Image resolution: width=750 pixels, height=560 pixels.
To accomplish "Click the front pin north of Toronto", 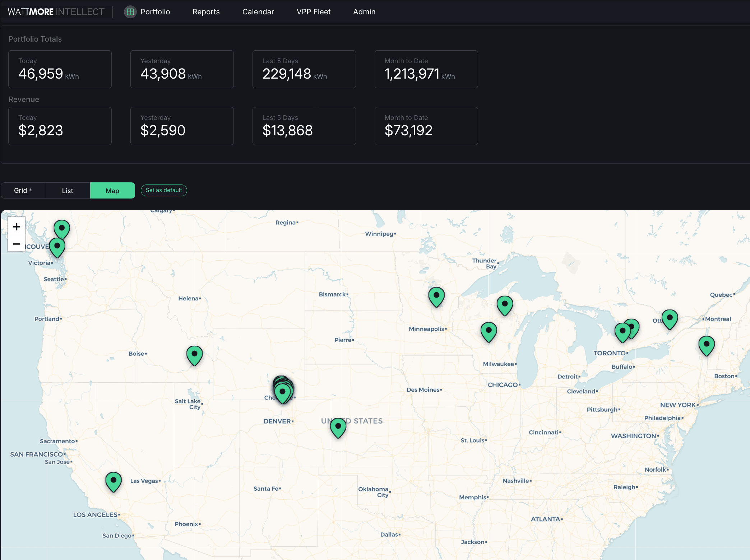I will [622, 333].
